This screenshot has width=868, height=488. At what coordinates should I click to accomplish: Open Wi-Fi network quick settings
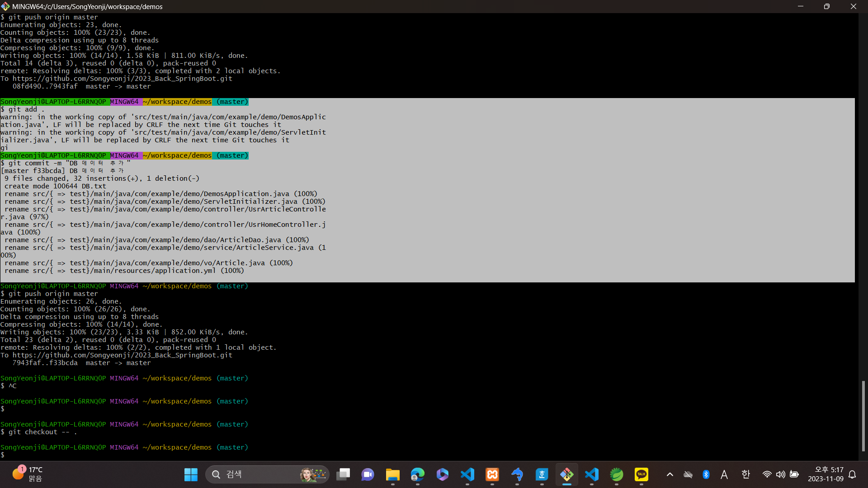[767, 474]
